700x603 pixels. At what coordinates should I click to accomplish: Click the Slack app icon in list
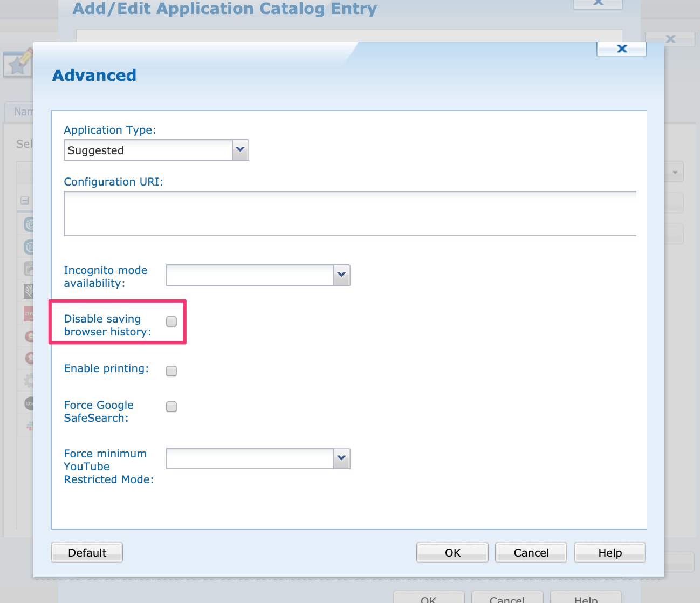point(30,426)
